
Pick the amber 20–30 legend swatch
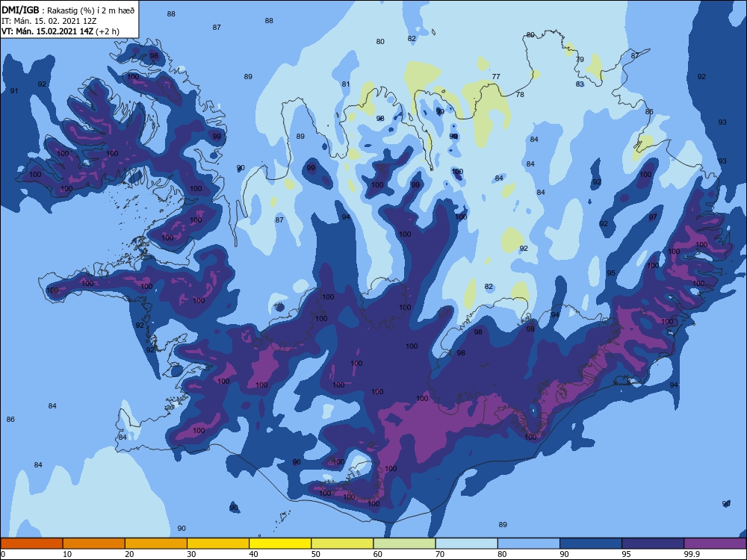pos(156,544)
